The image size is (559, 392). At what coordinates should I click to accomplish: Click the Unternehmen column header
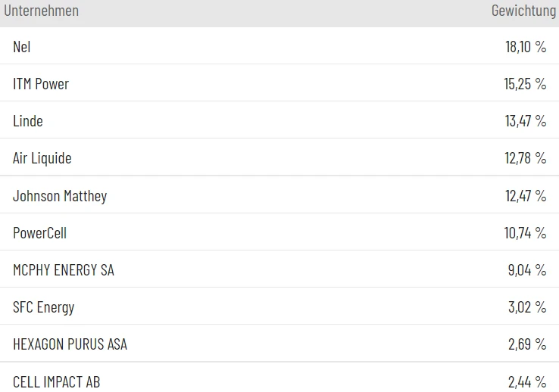42,11
